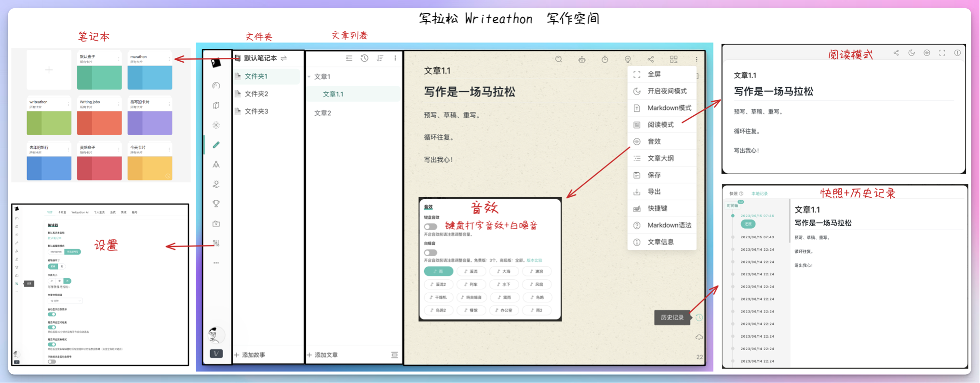Toggle the 白噪音 white noise switch
Screen dimensions: 980x383
point(430,252)
